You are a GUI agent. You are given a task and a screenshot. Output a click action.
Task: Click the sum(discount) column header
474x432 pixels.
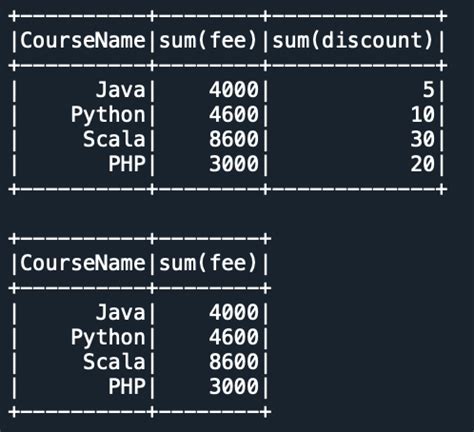pyautogui.click(x=353, y=40)
